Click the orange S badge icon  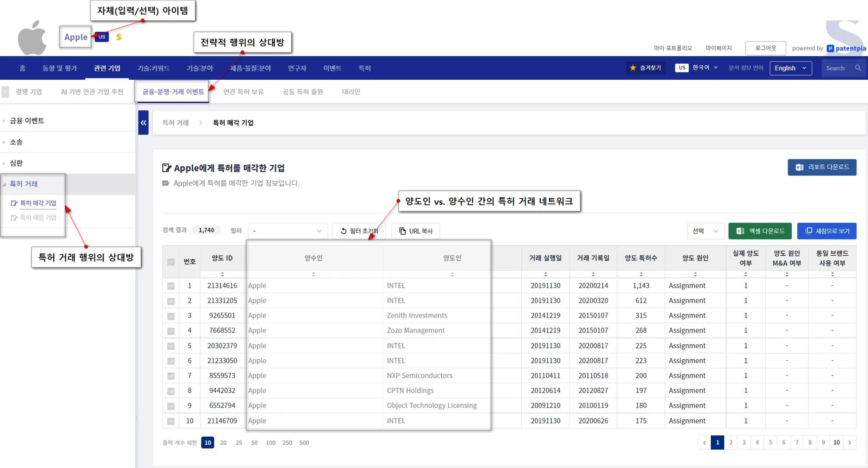(x=119, y=37)
